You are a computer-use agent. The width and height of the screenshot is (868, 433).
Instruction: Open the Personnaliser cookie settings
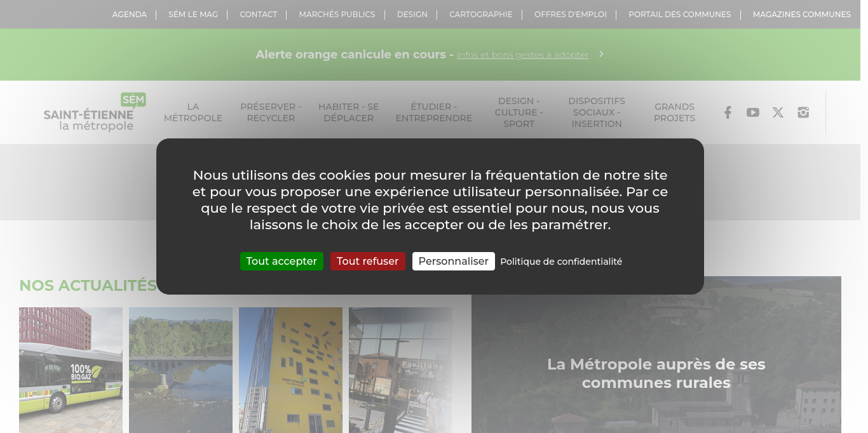[x=453, y=261]
